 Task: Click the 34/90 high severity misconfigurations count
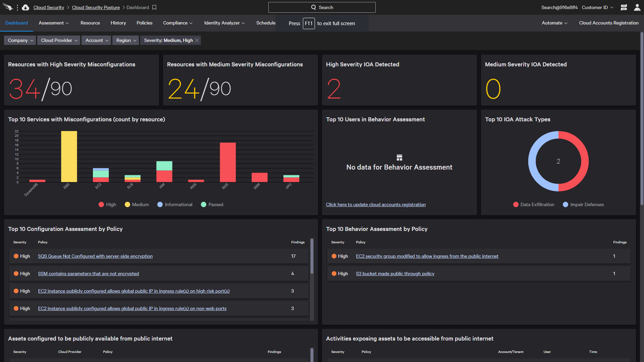[40, 89]
